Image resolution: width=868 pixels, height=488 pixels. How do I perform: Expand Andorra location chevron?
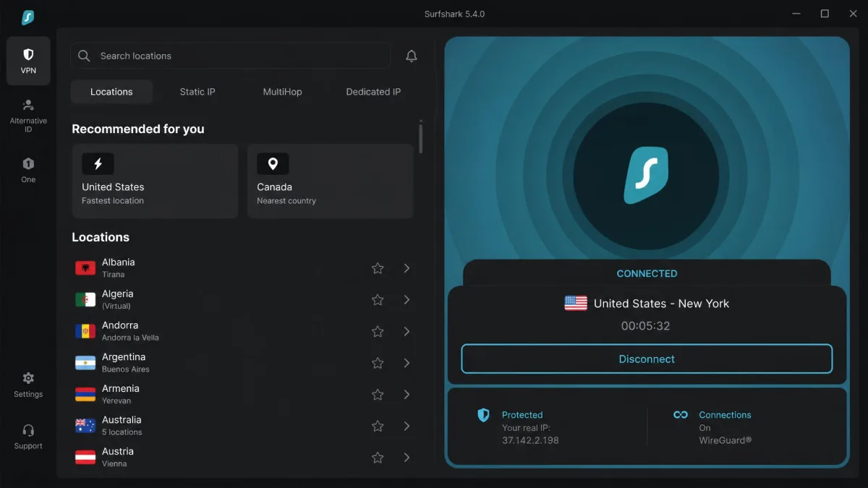(407, 331)
